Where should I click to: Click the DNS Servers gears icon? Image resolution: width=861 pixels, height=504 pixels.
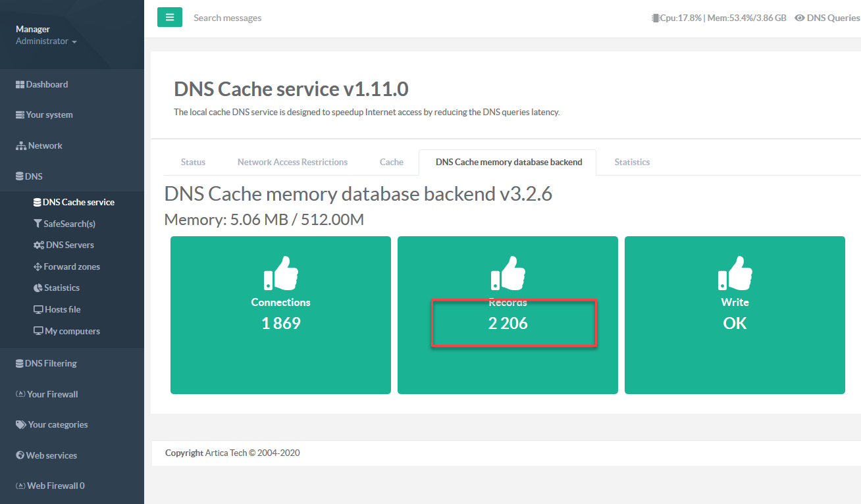tap(39, 245)
